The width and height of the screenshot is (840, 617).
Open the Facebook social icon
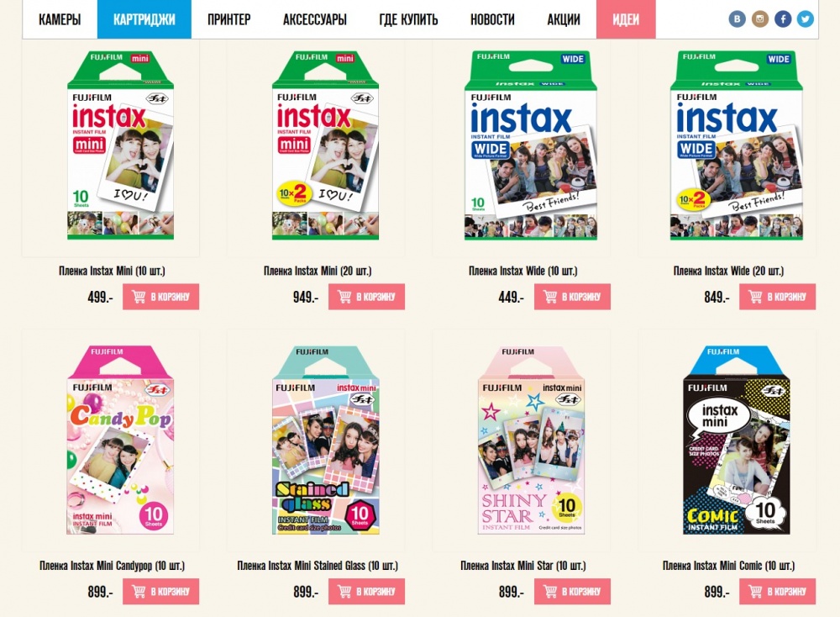[x=783, y=19]
